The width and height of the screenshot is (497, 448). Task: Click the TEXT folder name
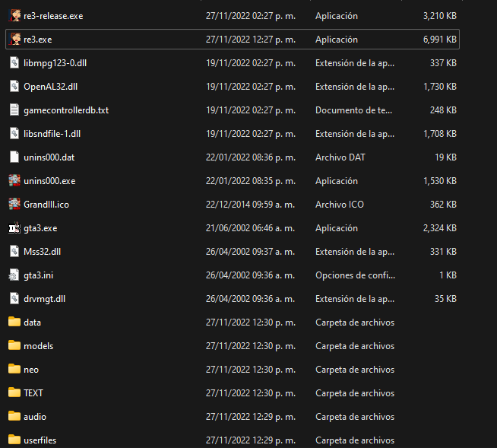(33, 393)
